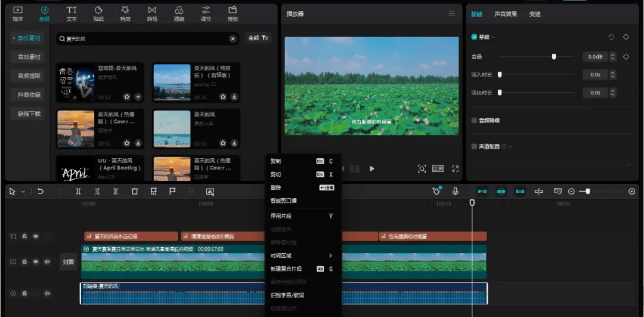The height and width of the screenshot is (317, 644).
Task: Enable the 音频降噪 checkbox
Action: pyautogui.click(x=475, y=121)
